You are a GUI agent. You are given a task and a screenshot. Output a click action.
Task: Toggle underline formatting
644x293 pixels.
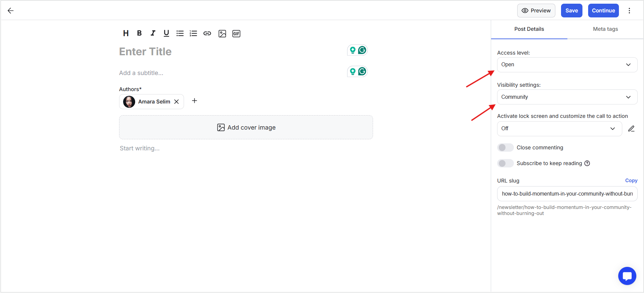point(166,33)
